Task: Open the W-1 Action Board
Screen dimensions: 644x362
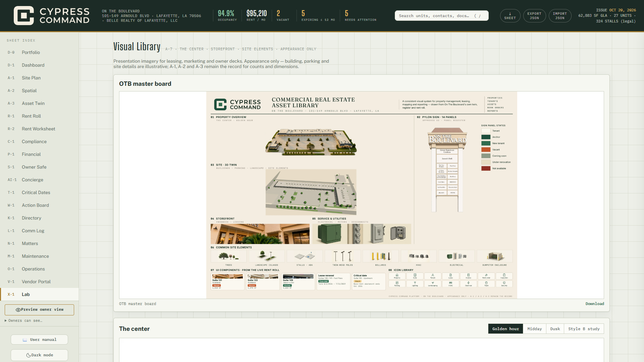Action: point(39,205)
